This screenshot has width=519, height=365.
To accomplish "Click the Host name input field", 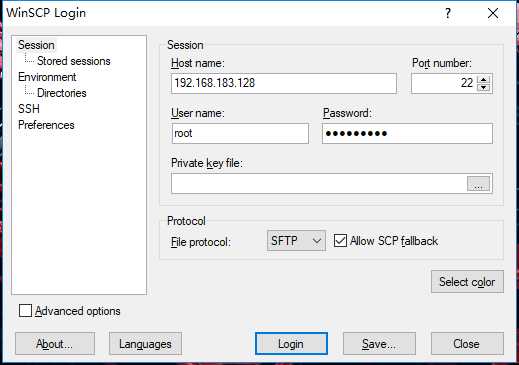I will (x=284, y=83).
